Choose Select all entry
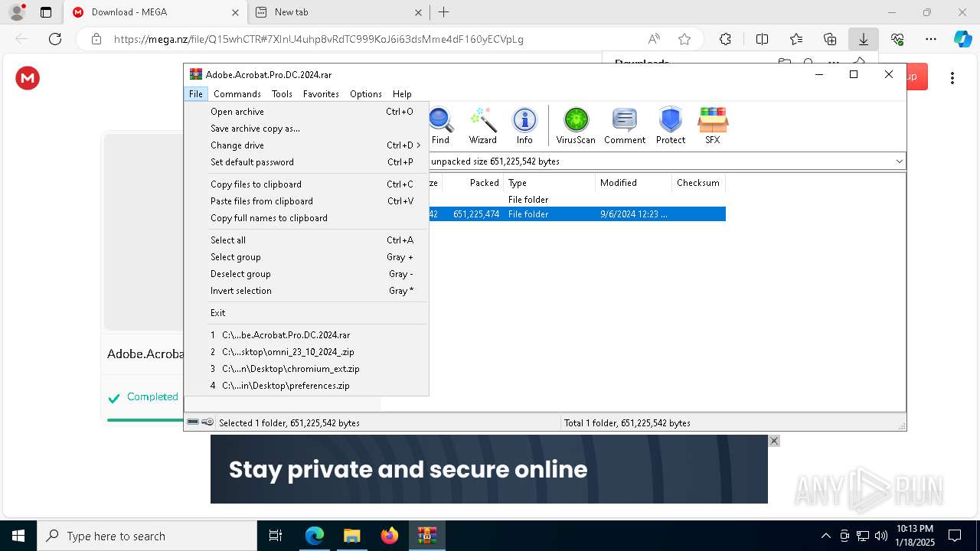This screenshot has width=980, height=551. [306, 240]
